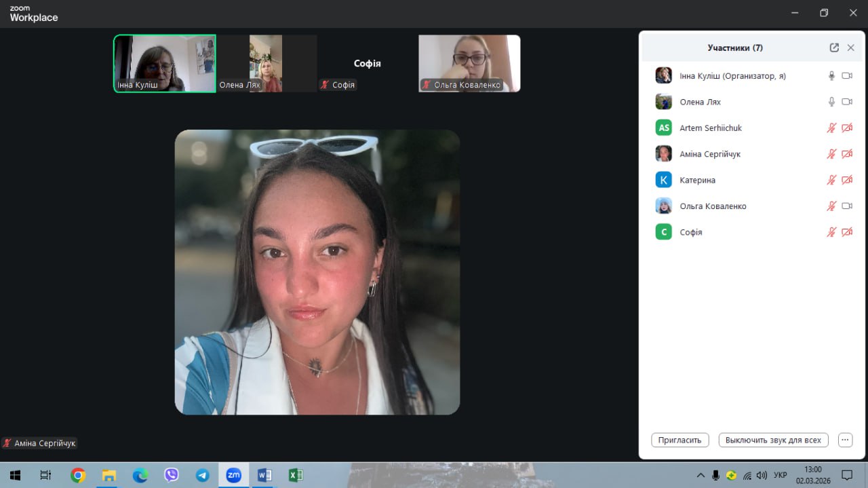
Task: Close the Участники panel
Action: tap(851, 48)
